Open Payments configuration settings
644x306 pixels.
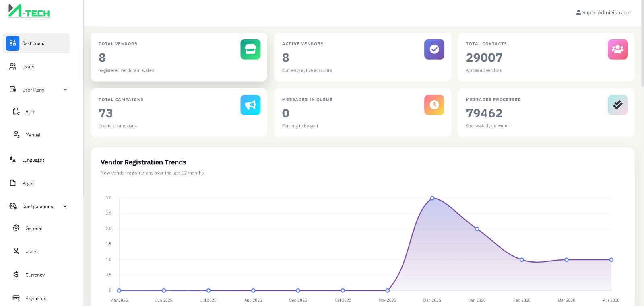pyautogui.click(x=35, y=298)
